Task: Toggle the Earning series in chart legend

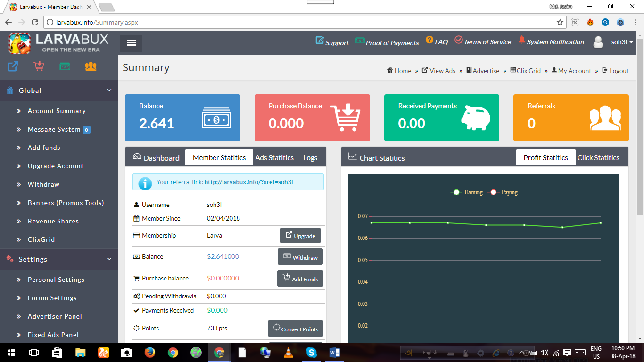Action: click(467, 192)
